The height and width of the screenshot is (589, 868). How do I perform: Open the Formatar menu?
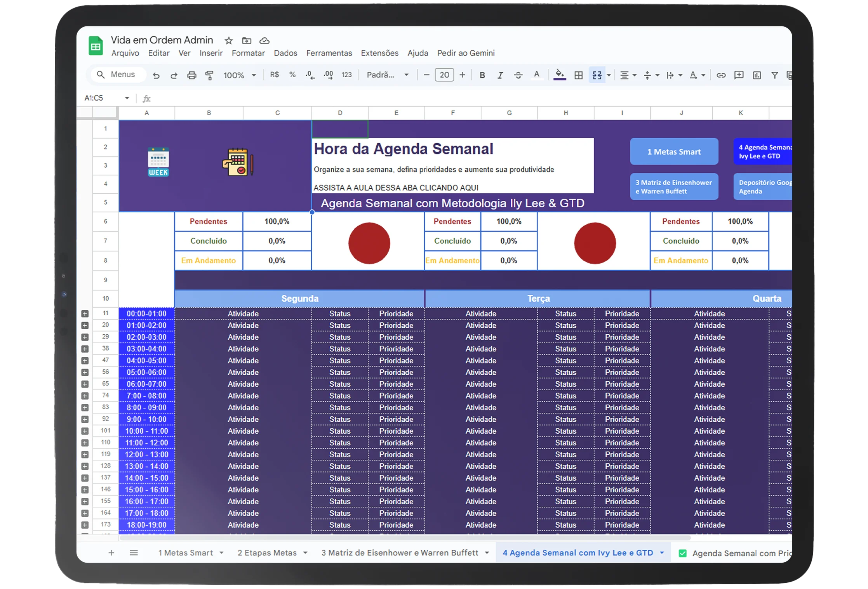click(x=248, y=53)
